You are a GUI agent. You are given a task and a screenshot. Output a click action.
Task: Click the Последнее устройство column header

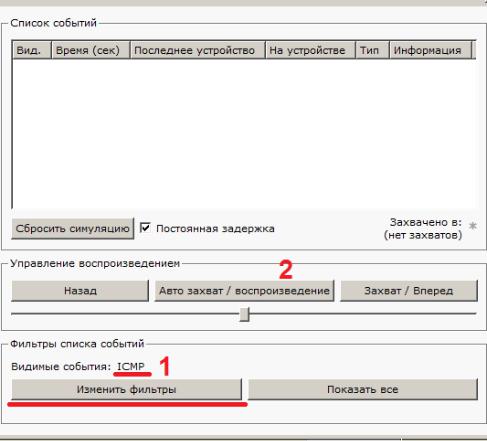198,50
